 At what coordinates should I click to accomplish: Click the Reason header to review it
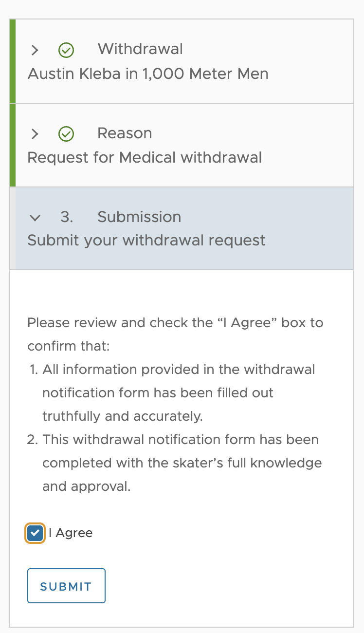(125, 133)
